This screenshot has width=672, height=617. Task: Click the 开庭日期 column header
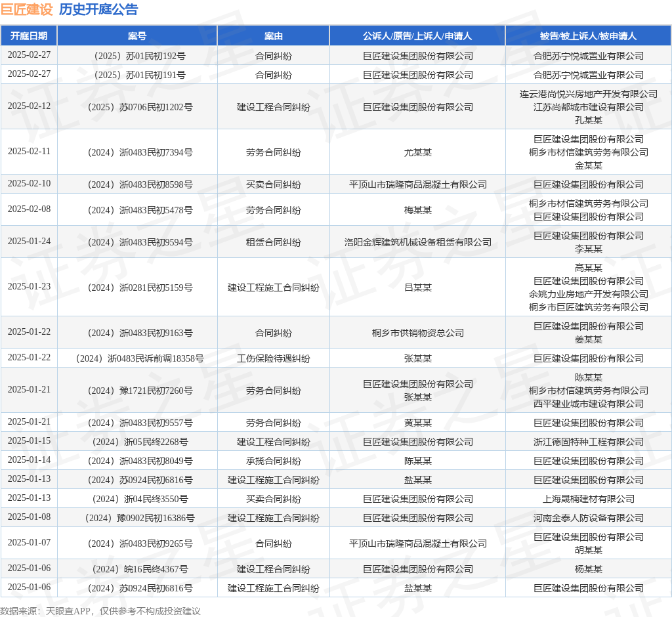coord(29,36)
